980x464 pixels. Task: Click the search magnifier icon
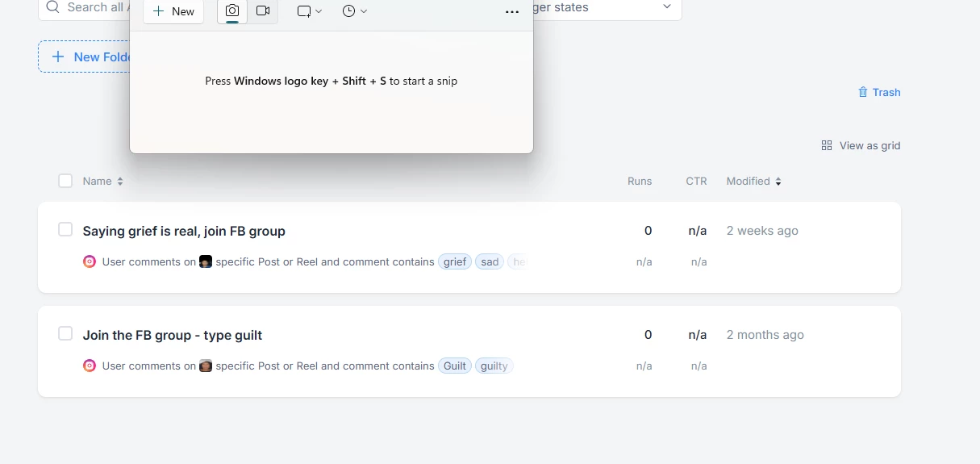[x=53, y=7]
